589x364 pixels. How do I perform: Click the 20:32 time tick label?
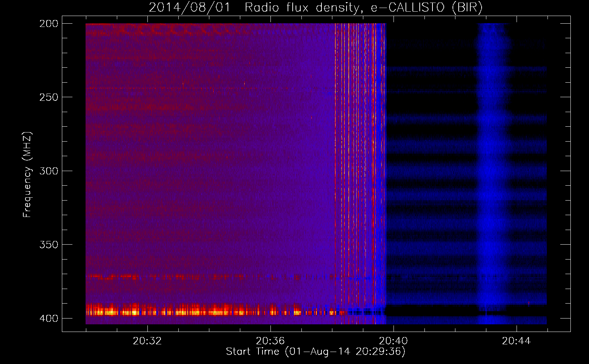click(147, 341)
